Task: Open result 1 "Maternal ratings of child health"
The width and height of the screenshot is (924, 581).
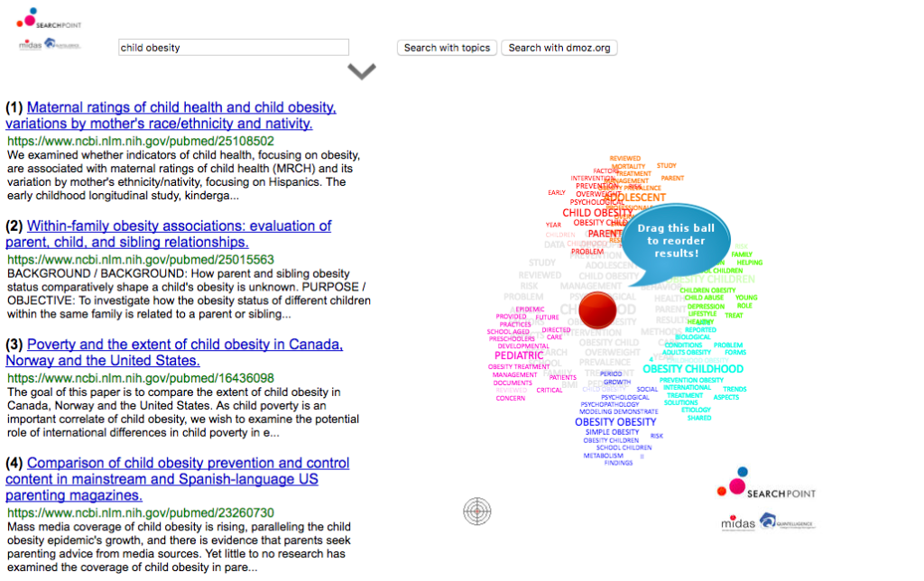Action: (x=171, y=115)
